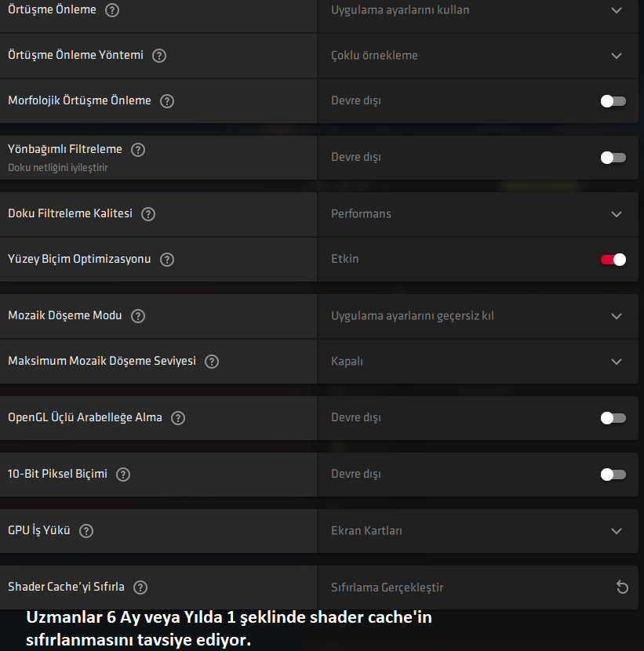Show help for OpenGL Üçlü Arabelleğe Alma
This screenshot has height=651, width=644.
click(178, 418)
